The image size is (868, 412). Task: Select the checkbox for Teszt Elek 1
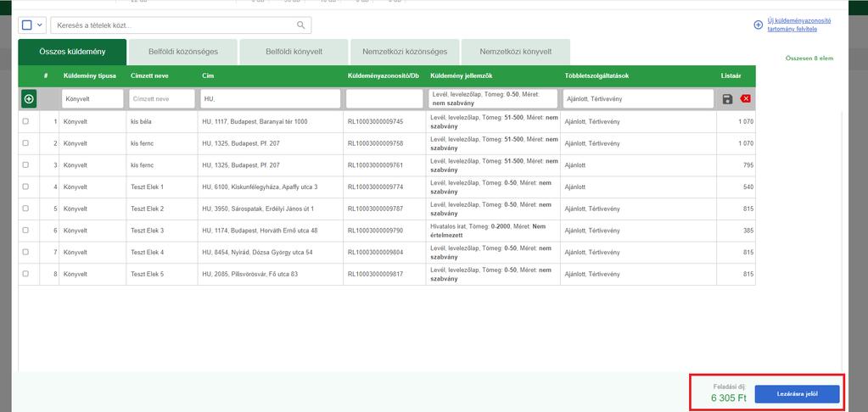tap(25, 187)
